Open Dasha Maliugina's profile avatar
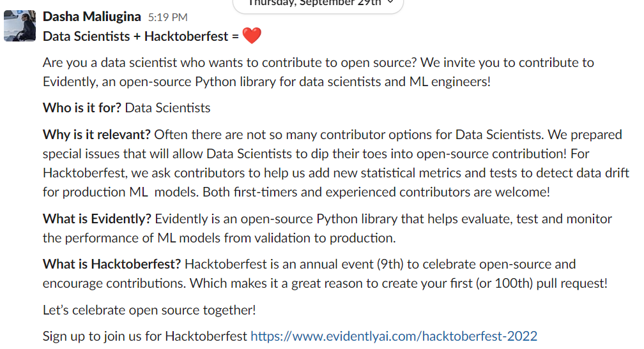644x349 pixels. (19, 25)
